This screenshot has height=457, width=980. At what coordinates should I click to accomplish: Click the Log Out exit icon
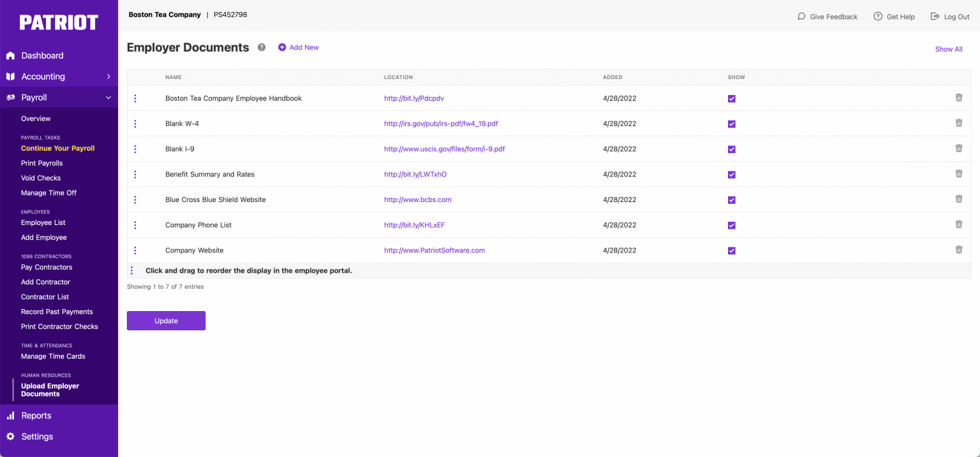[x=935, y=17]
